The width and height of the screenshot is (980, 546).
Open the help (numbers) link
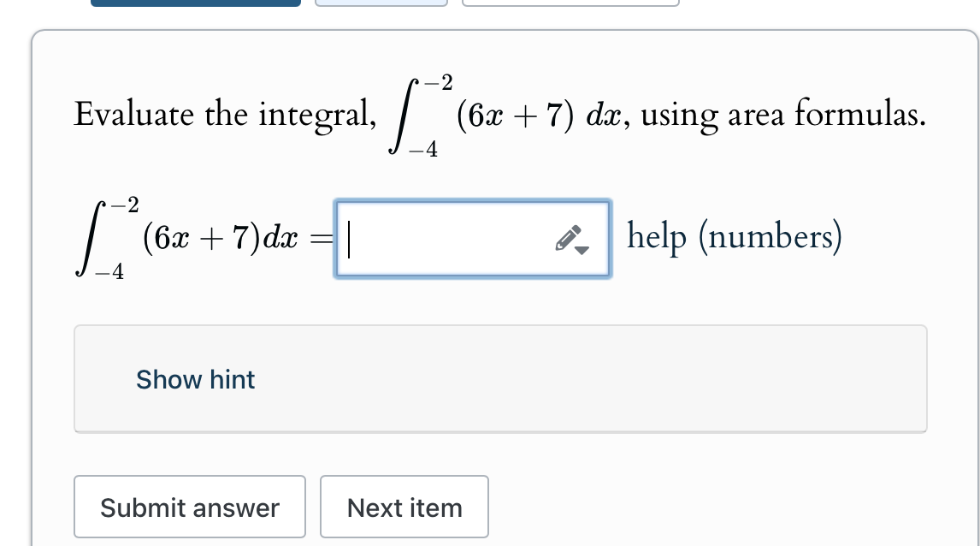click(x=733, y=236)
